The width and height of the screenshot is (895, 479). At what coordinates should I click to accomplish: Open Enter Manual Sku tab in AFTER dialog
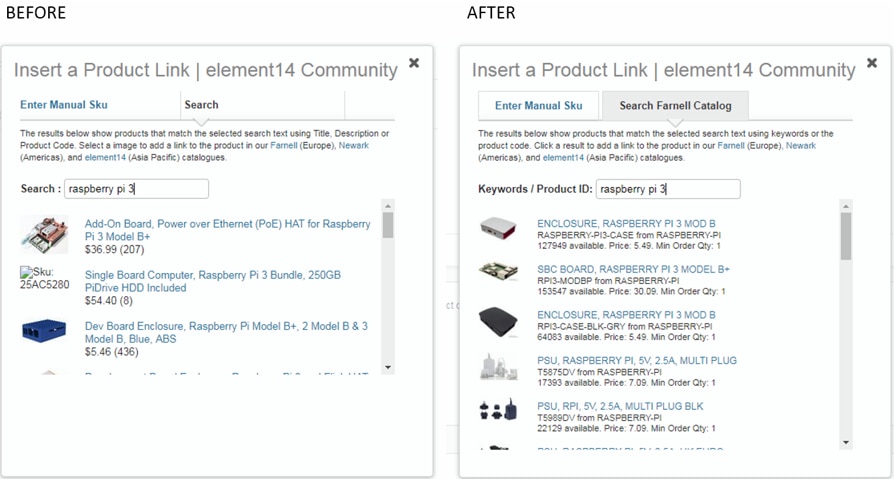538,106
